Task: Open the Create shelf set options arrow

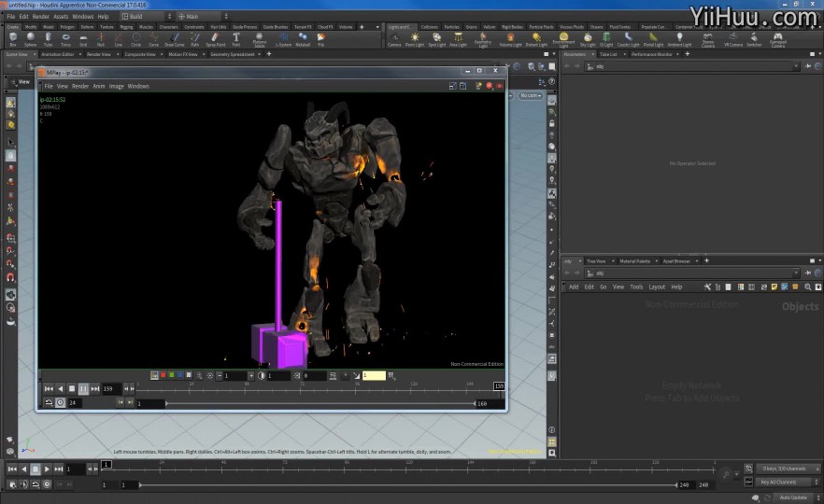Action: [x=376, y=27]
